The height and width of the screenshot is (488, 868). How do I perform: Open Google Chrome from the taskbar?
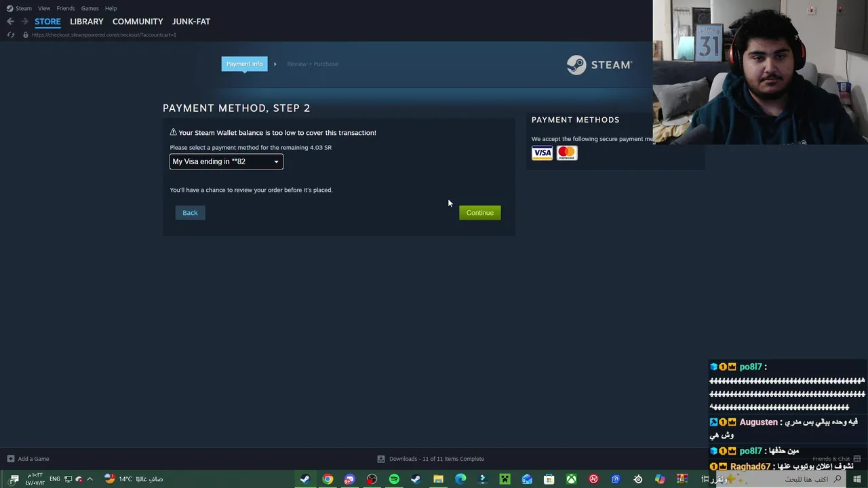(328, 479)
